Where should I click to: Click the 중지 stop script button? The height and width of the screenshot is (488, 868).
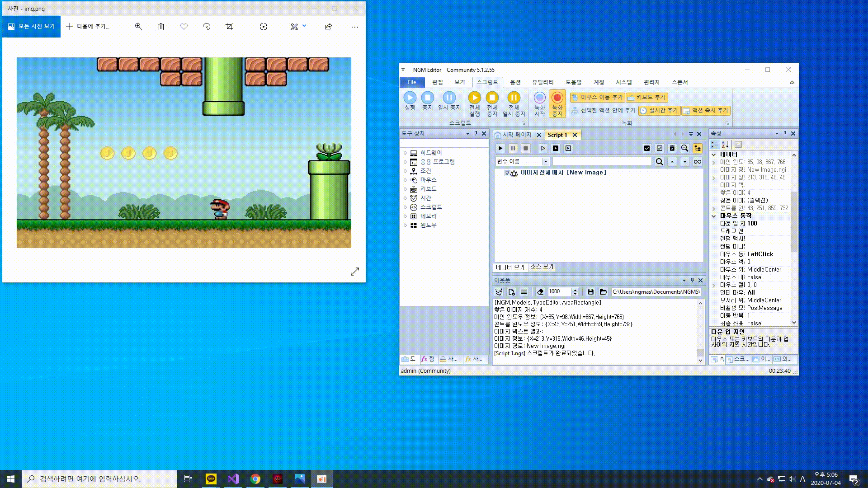pyautogui.click(x=427, y=101)
